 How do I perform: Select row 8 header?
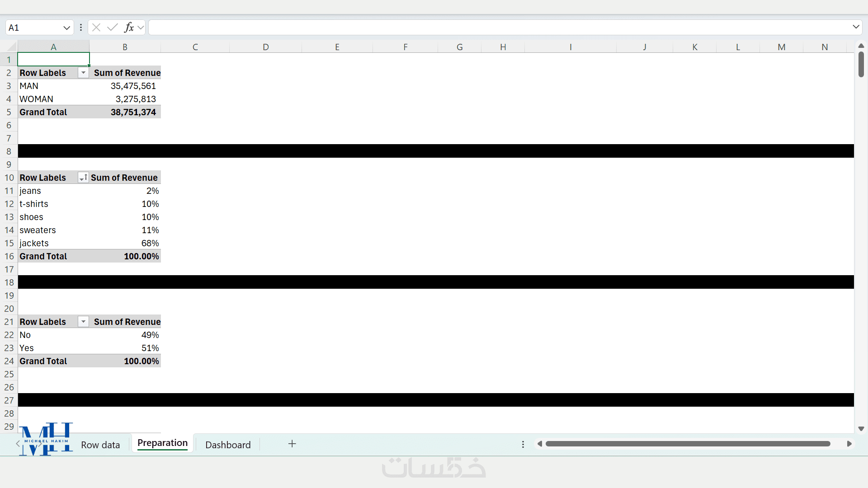click(x=9, y=151)
